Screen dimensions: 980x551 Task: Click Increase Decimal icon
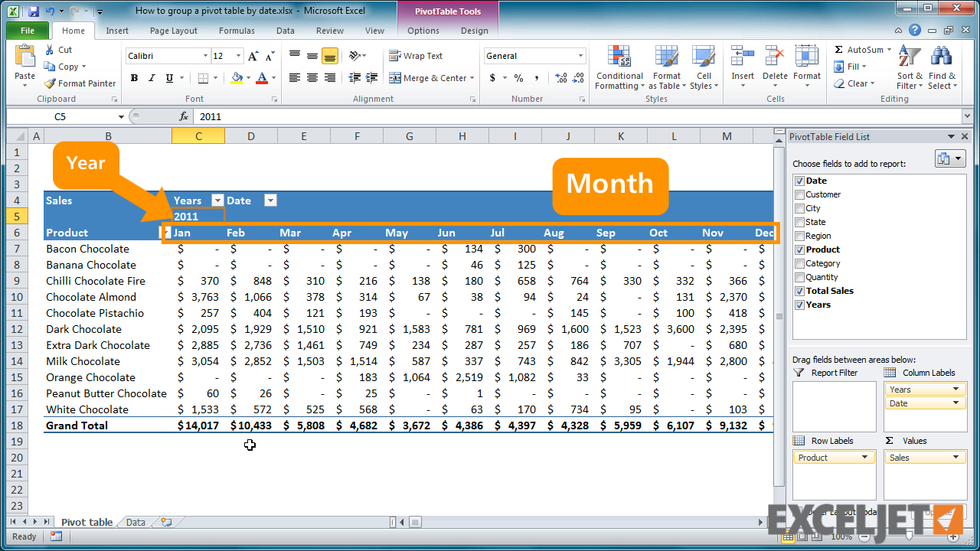(x=560, y=78)
